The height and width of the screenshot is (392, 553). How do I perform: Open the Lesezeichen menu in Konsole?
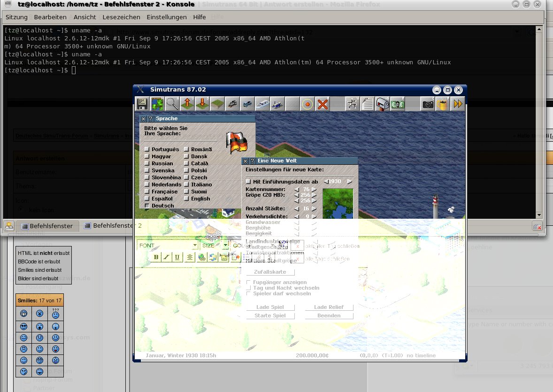click(x=121, y=17)
